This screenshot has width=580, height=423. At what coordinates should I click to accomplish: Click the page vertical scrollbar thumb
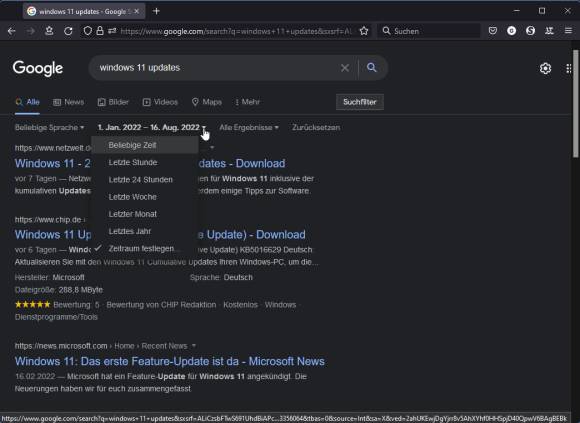576,104
